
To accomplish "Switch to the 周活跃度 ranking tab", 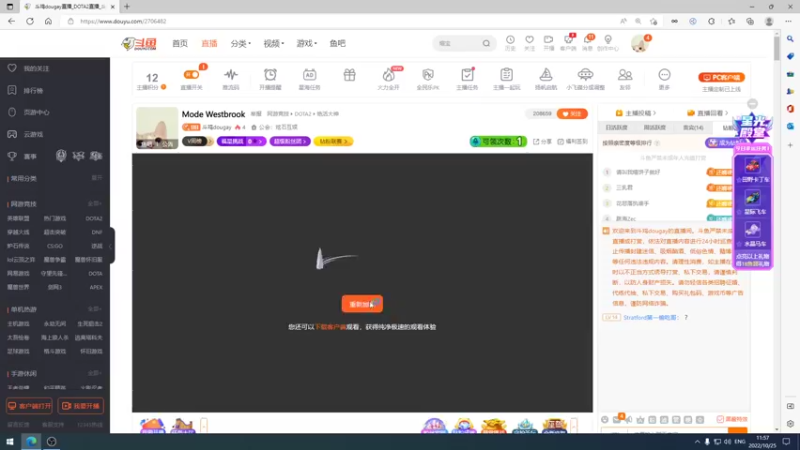I will (655, 128).
